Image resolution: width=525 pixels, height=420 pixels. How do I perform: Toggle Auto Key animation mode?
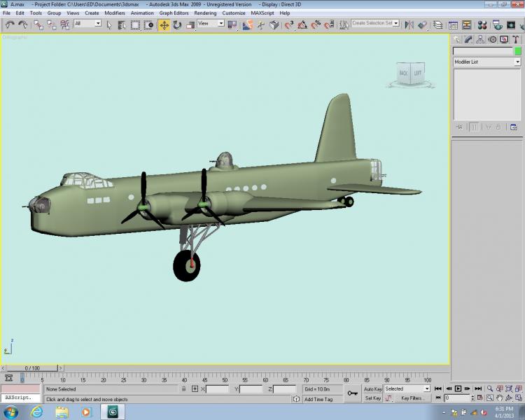(x=372, y=389)
